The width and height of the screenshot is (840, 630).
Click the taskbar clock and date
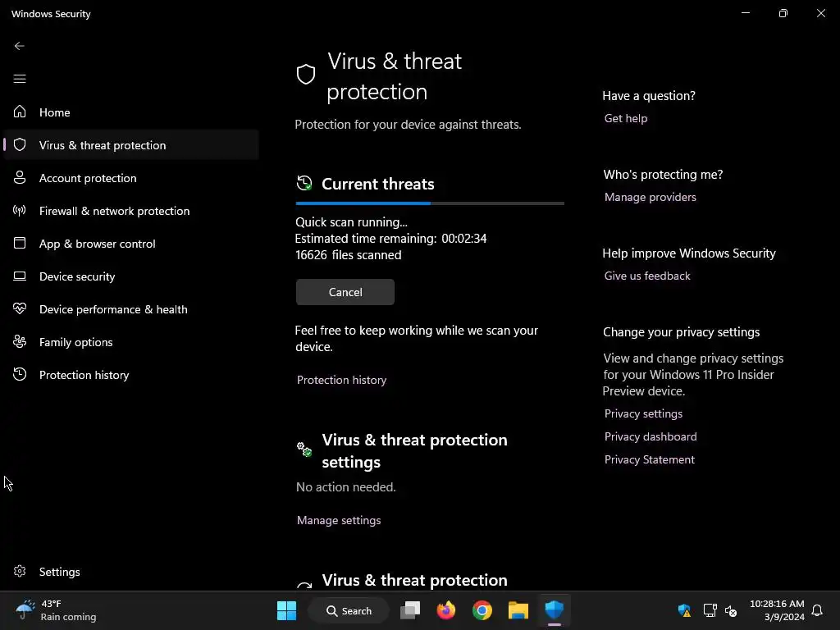tap(777, 610)
